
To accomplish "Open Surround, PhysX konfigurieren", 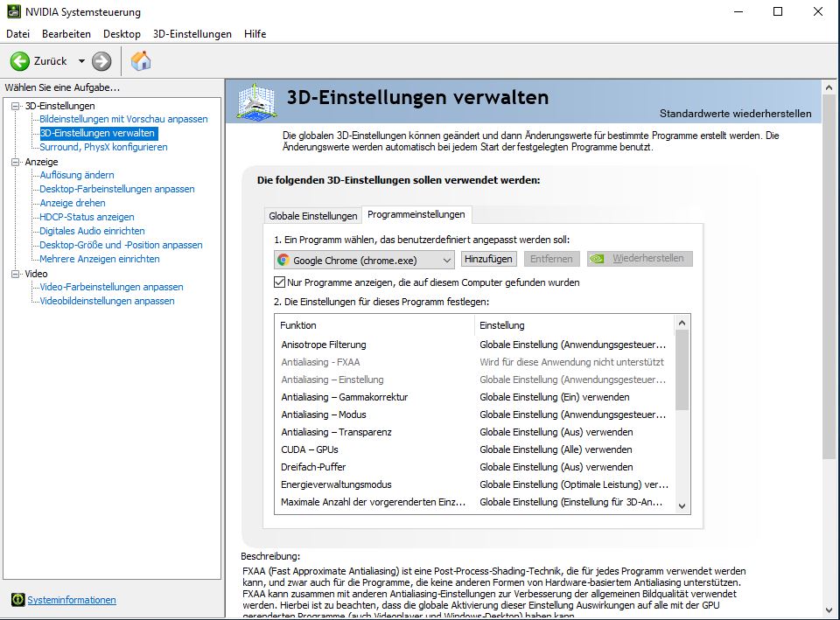I will (x=103, y=147).
